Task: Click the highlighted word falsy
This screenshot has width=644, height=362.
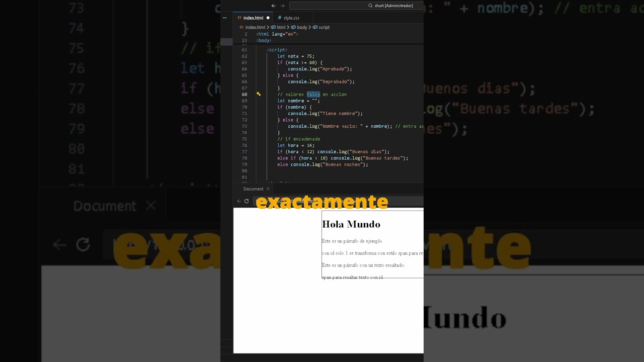Action: click(x=313, y=95)
